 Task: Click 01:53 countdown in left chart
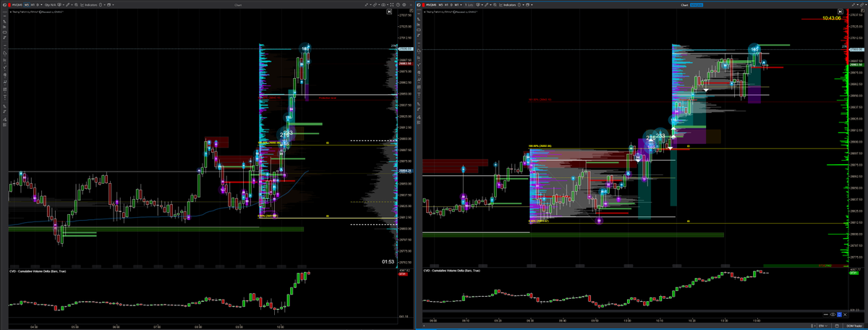pos(388,261)
